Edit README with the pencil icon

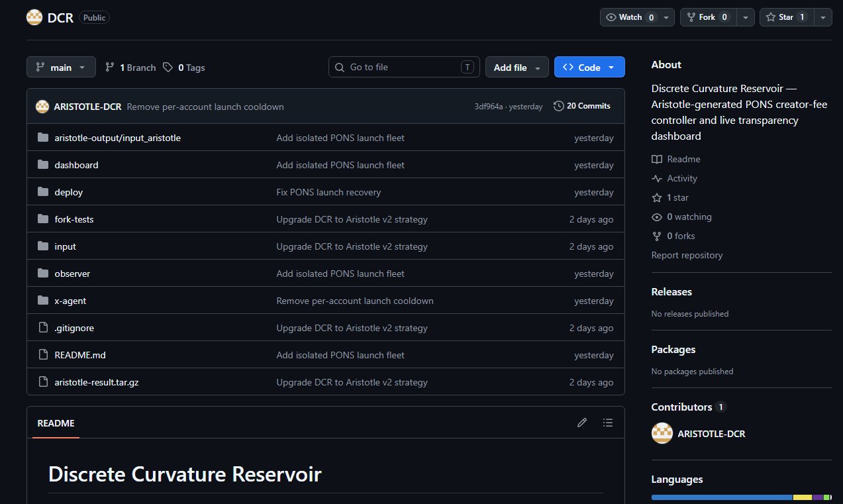click(582, 423)
